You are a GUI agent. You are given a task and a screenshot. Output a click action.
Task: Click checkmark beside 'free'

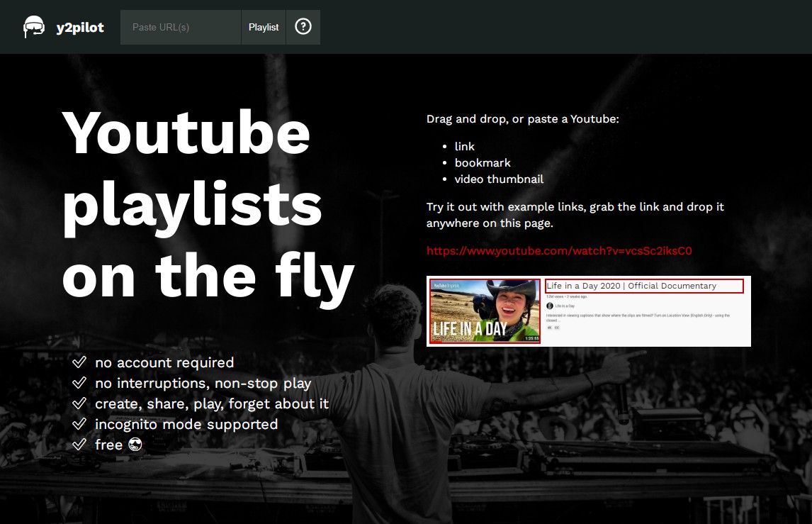pyautogui.click(x=79, y=444)
